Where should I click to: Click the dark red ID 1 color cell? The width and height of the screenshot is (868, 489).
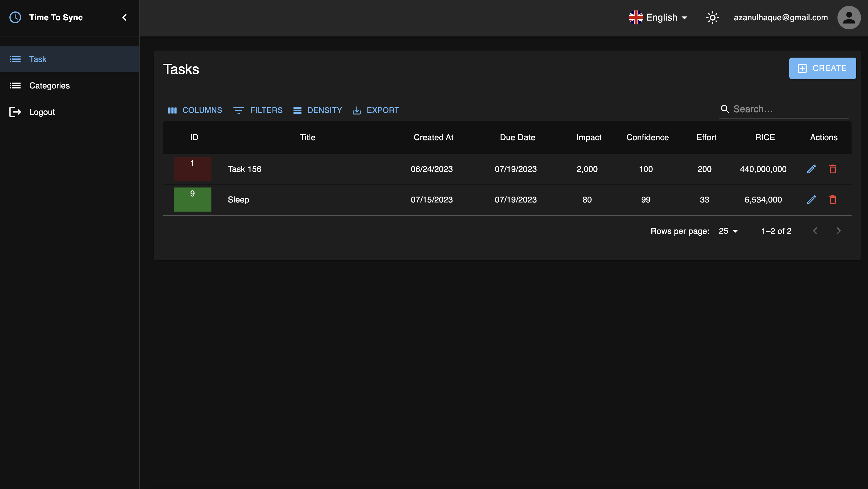(x=192, y=169)
